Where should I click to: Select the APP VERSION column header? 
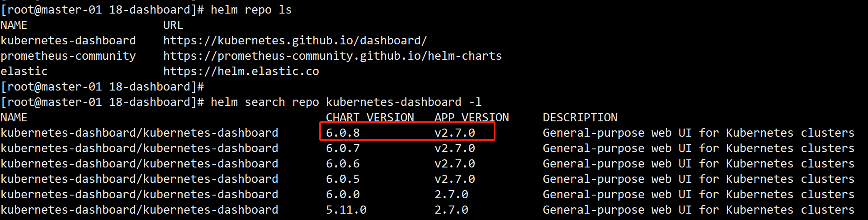(472, 118)
